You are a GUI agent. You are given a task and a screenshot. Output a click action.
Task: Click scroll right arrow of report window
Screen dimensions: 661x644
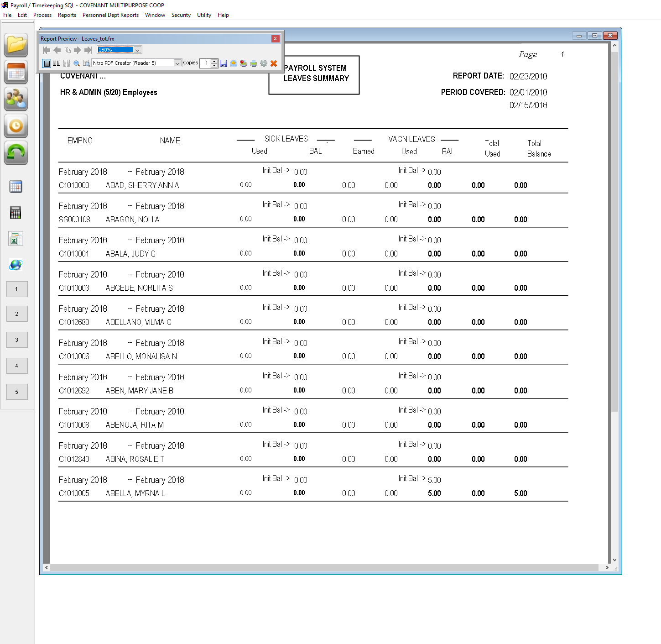pos(607,567)
